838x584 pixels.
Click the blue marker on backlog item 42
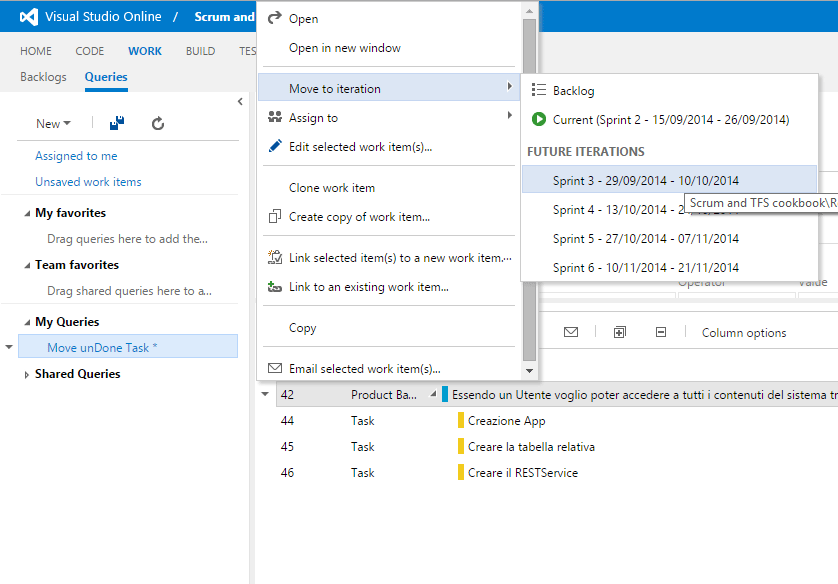click(445, 394)
